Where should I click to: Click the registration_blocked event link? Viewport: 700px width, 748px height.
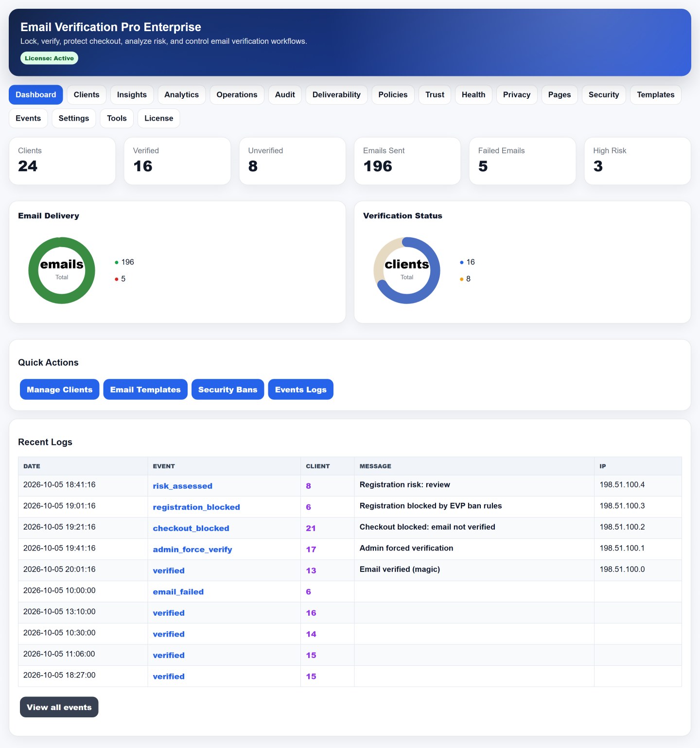tap(196, 507)
